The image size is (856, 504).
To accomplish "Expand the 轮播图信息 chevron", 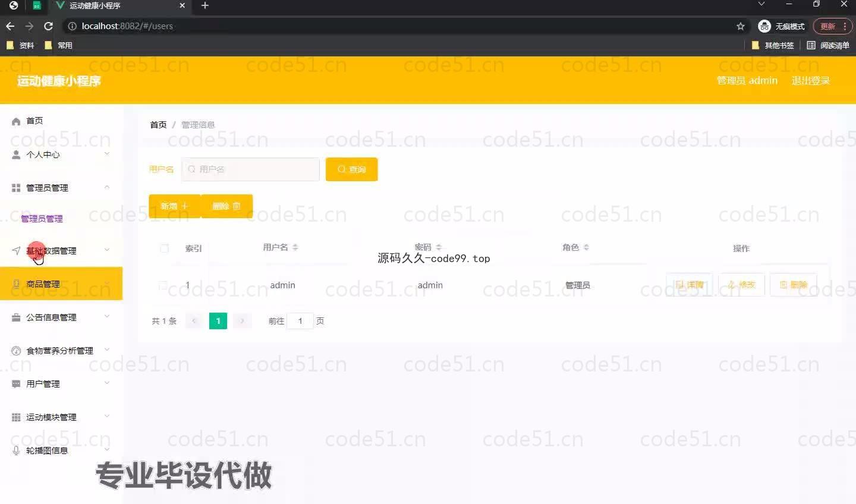I will (x=107, y=450).
